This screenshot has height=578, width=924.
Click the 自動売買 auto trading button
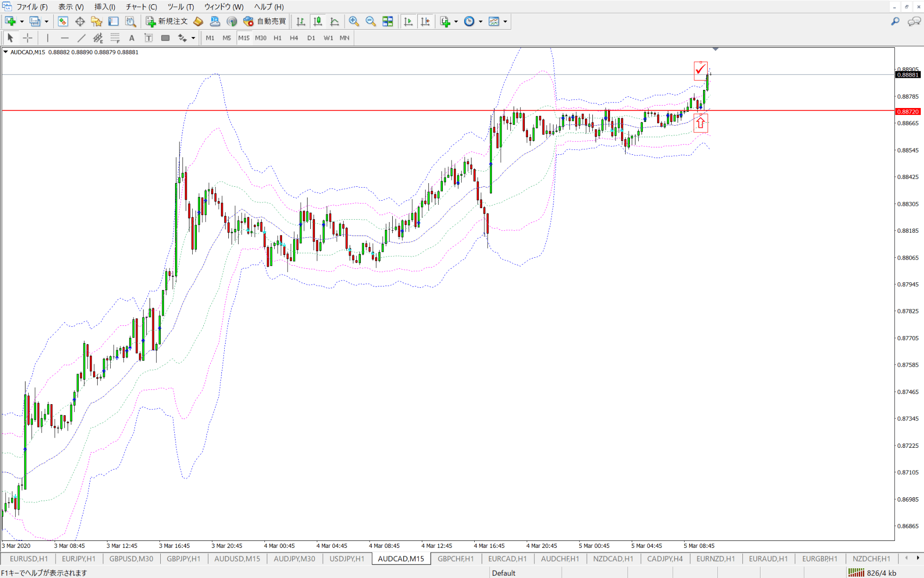point(265,21)
